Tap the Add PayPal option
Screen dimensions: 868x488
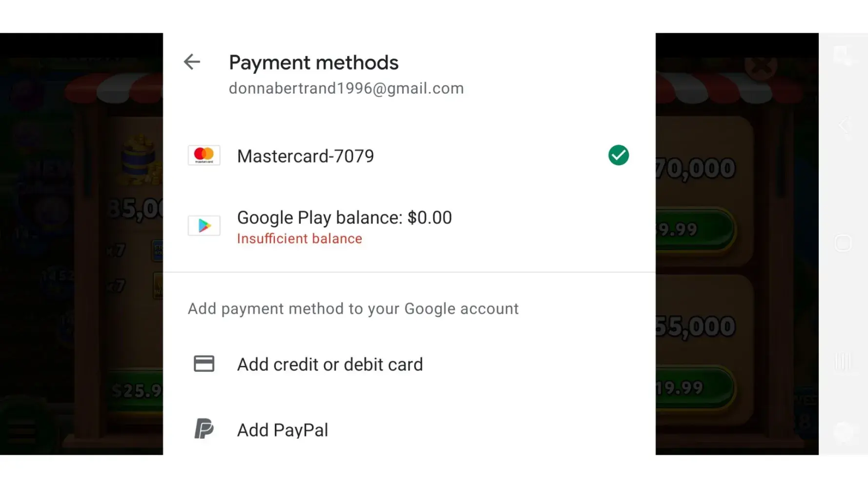tap(283, 430)
